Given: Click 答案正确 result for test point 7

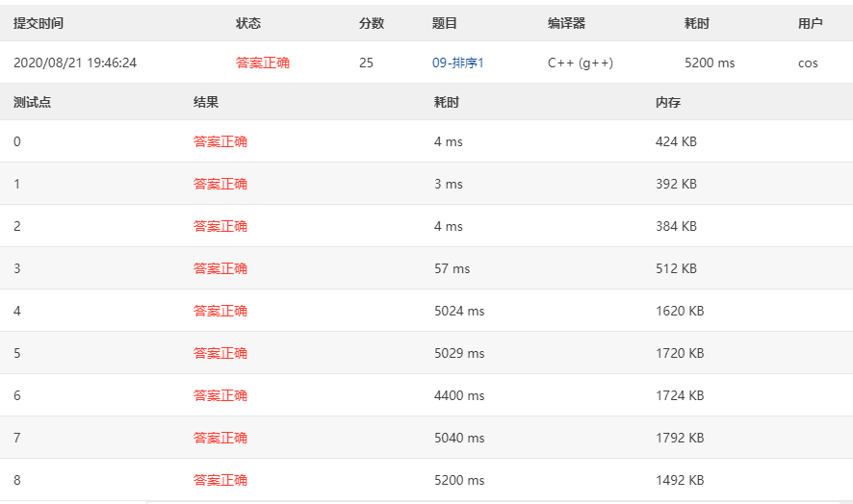Looking at the screenshot, I should point(220,439).
